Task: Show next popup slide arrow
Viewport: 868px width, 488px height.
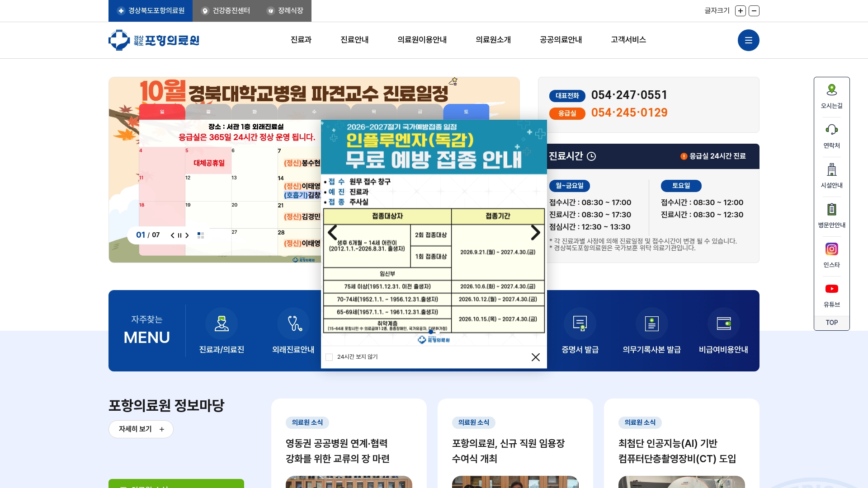Action: tap(536, 233)
